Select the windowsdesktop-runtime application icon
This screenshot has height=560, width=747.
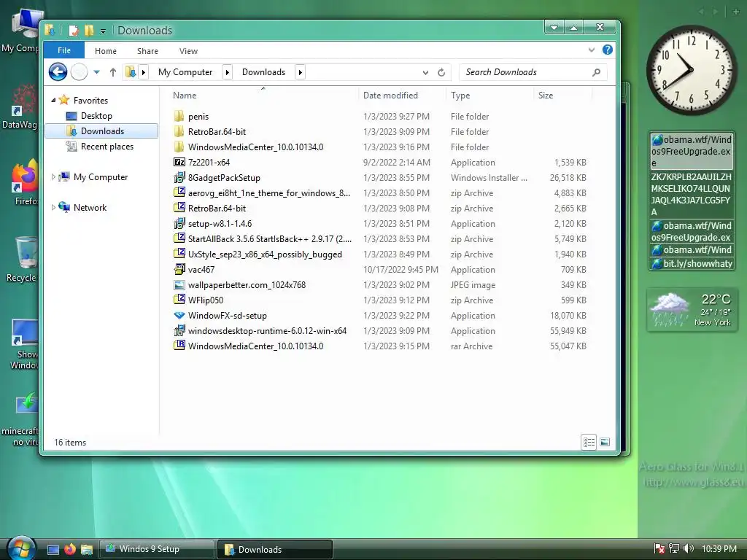tap(179, 330)
